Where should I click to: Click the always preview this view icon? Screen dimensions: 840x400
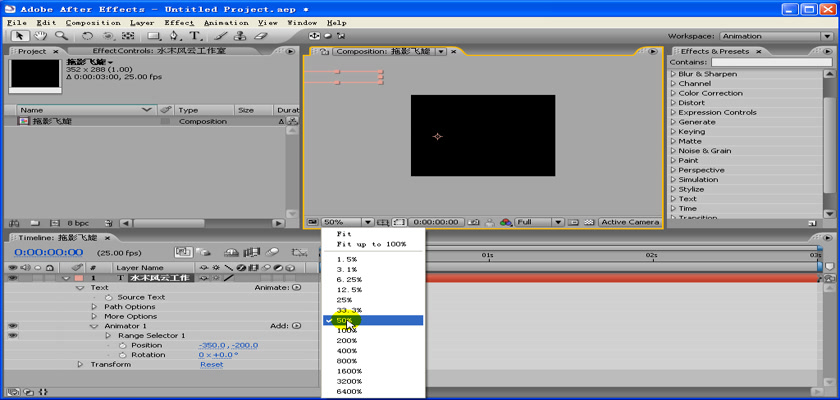[312, 222]
